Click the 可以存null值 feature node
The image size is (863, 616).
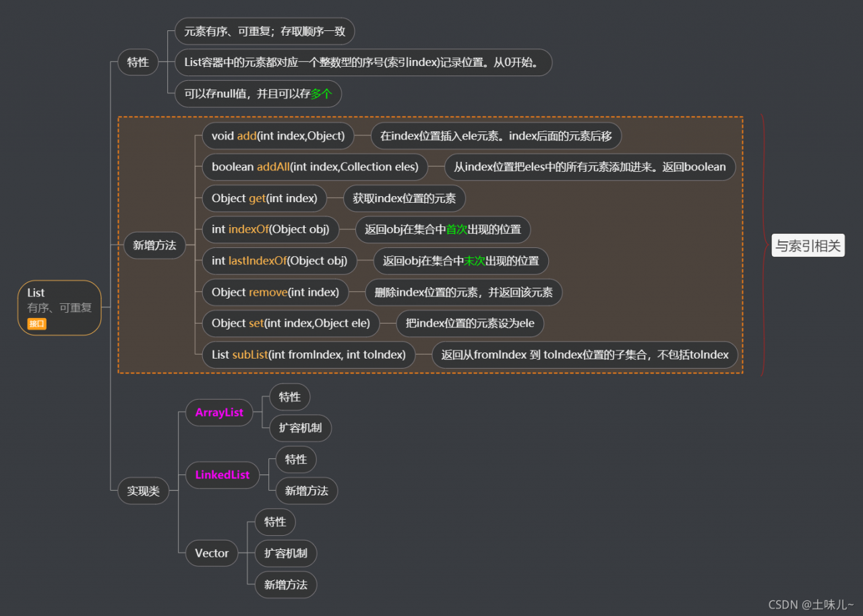coord(258,94)
